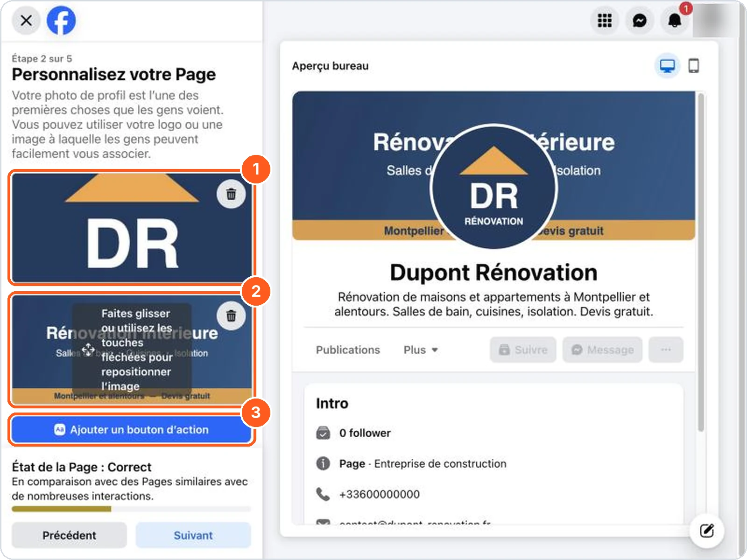Click the DR profile photo thumbnail
Image resolution: width=747 pixels, height=560 pixels.
(132, 228)
